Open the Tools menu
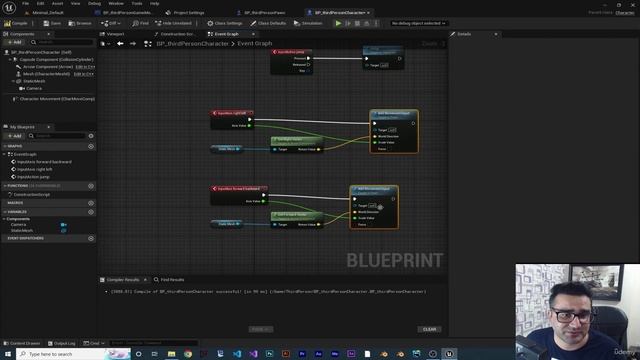This screenshot has height=360, width=640. [x=137, y=3]
